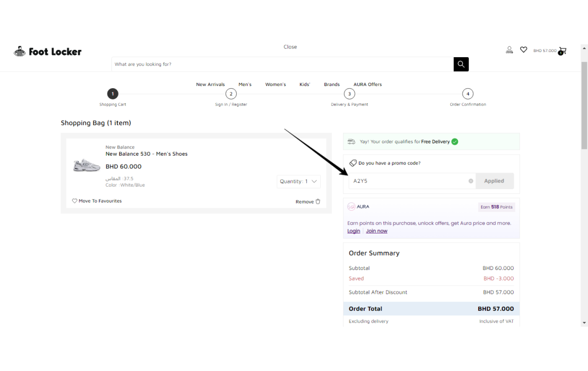Click the Order Total 'BHD 57.000' value

tap(496, 309)
